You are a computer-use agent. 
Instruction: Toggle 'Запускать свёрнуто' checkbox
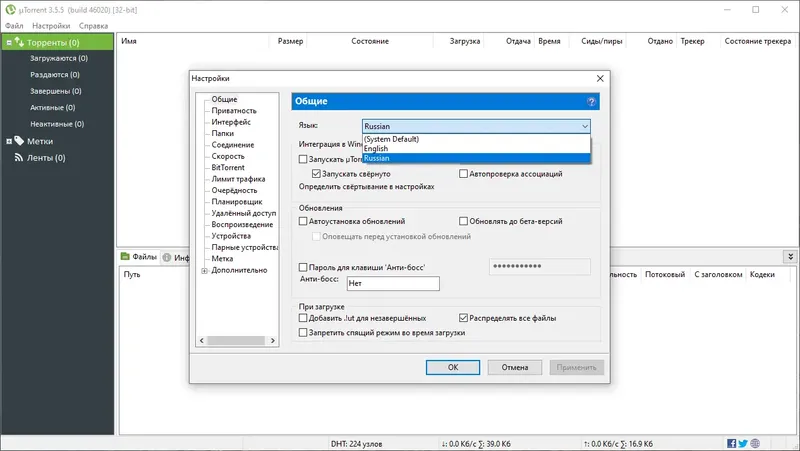316,173
